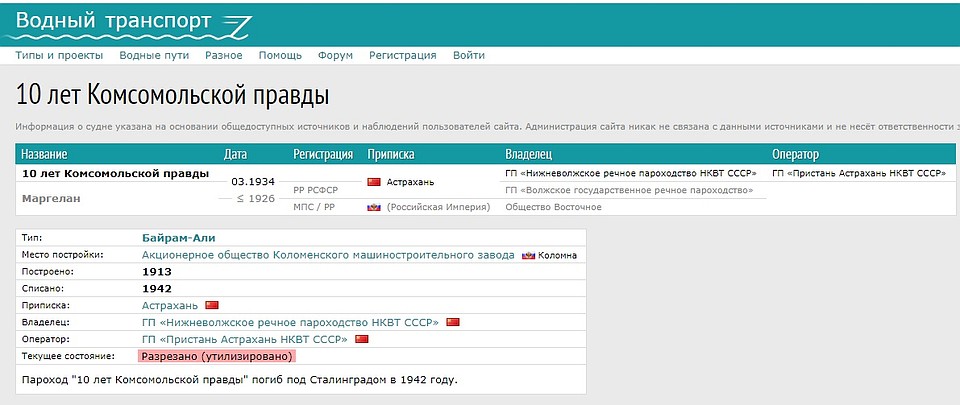Open the Регистрация page
Image resolution: width=960 pixels, height=405 pixels.
(x=402, y=56)
